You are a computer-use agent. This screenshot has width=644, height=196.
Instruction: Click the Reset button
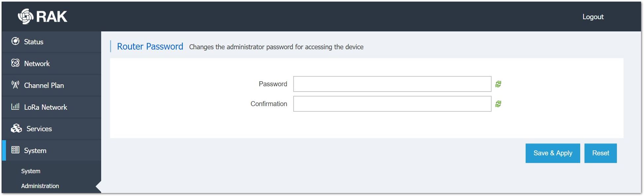(600, 153)
